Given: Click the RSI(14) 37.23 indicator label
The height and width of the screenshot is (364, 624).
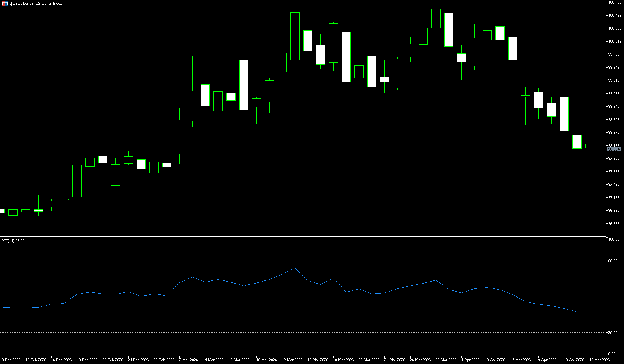Looking at the screenshot, I should (x=13, y=241).
